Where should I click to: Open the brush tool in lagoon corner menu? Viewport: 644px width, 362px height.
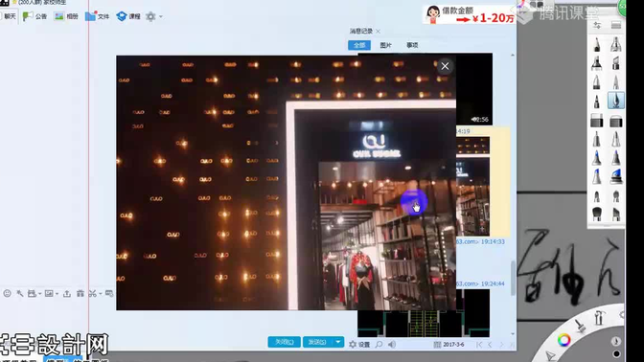coord(581,326)
